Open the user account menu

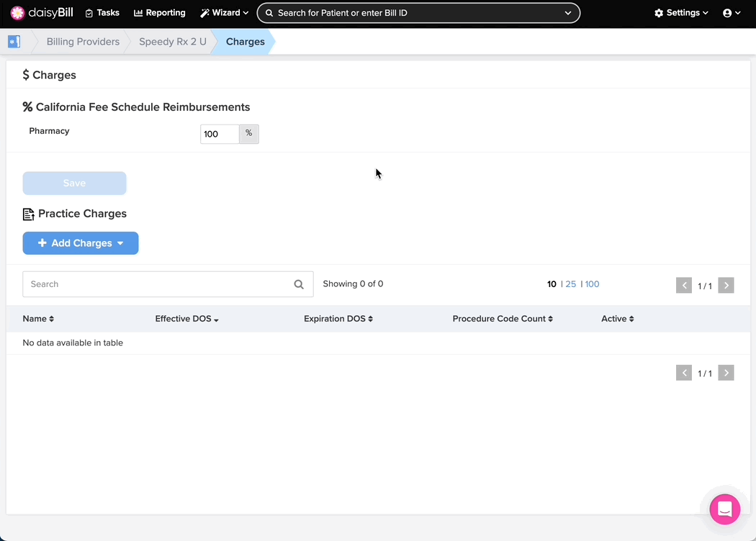point(732,13)
